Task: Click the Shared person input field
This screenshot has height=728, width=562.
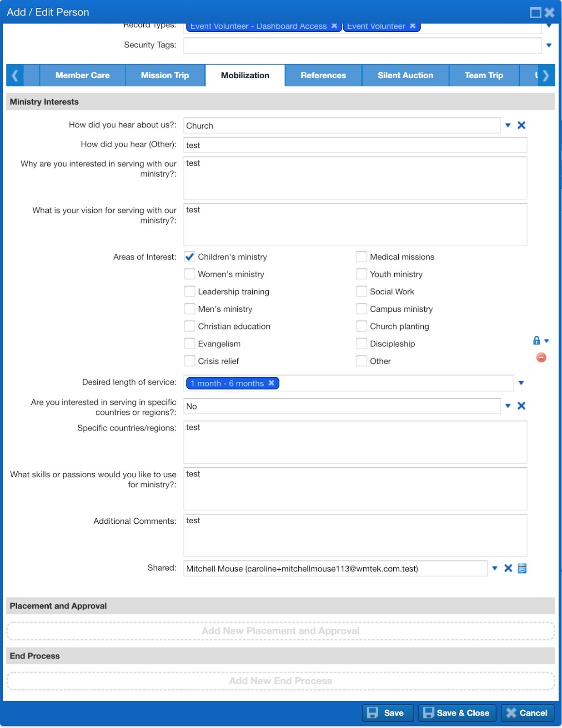Action: 336,568
